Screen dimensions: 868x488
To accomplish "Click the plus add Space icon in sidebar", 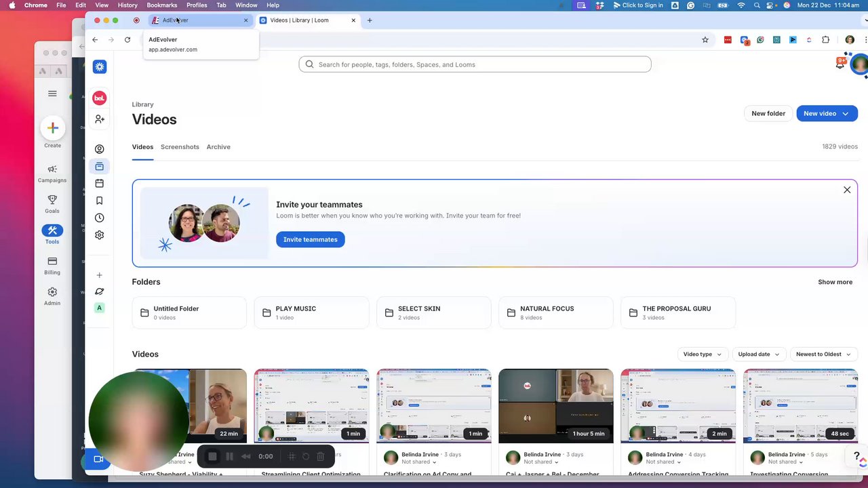I will tap(100, 275).
